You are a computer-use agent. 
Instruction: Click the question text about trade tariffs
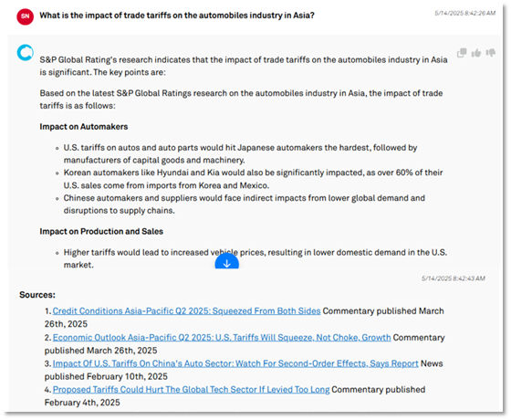pos(177,16)
